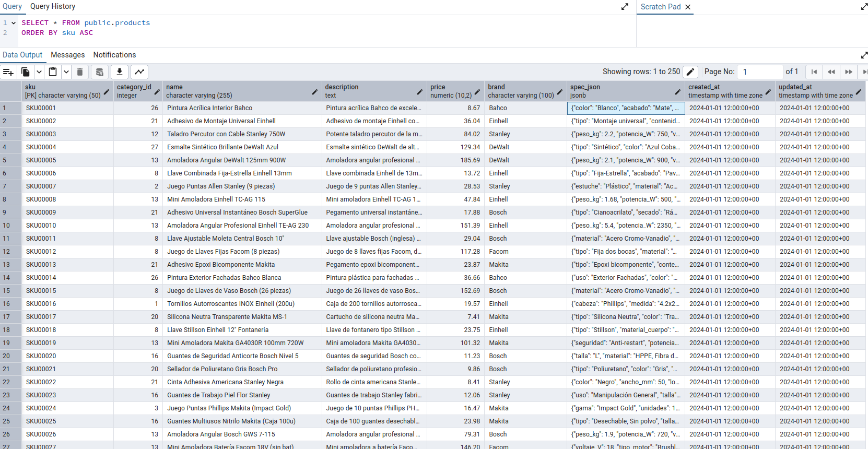Click cell SKU00010
Image resolution: width=868 pixels, height=449 pixels.
coord(68,226)
